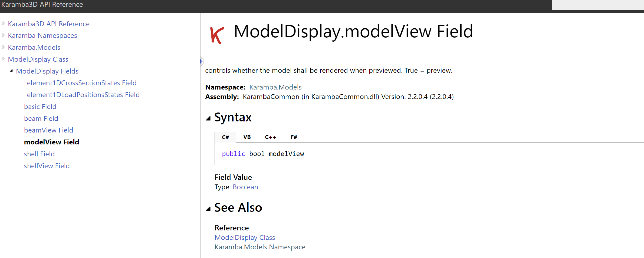644x258 pixels.
Task: Open ModelDisplay Class under Reference
Action: coord(245,237)
